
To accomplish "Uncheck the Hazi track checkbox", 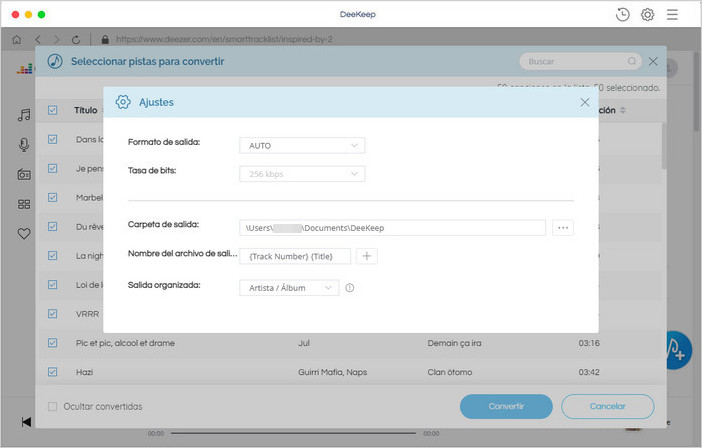I will pyautogui.click(x=52, y=372).
